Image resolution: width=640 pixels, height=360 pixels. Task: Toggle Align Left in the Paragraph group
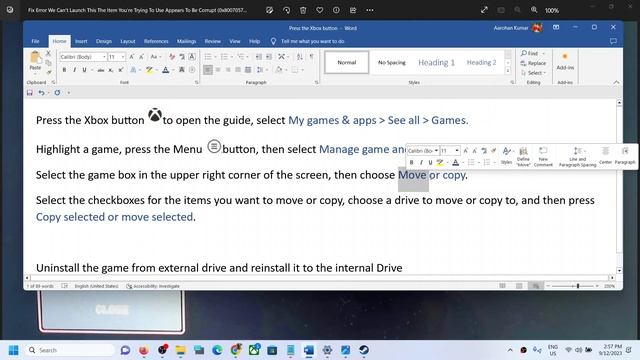(x=208, y=70)
